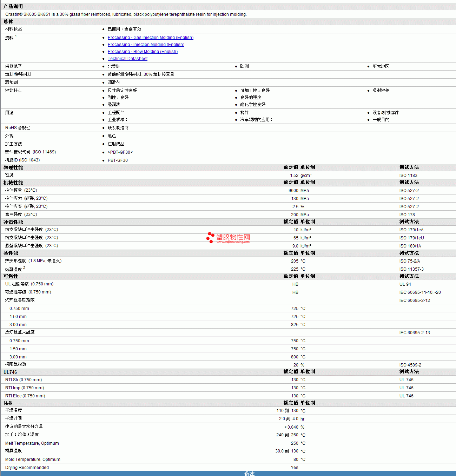Click the 极限氧指数 row label
Viewport: 456px width, 476px height.
(15, 364)
